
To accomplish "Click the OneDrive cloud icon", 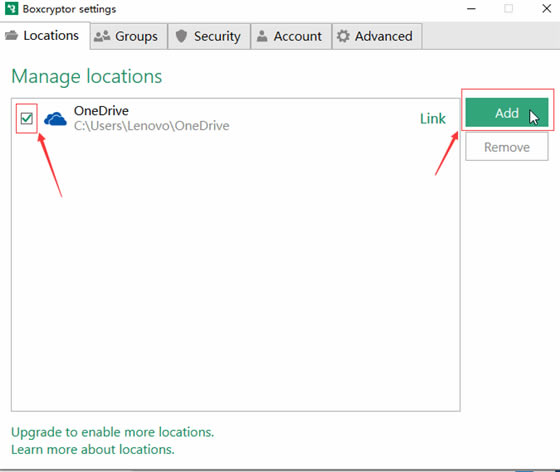I will 55,119.
